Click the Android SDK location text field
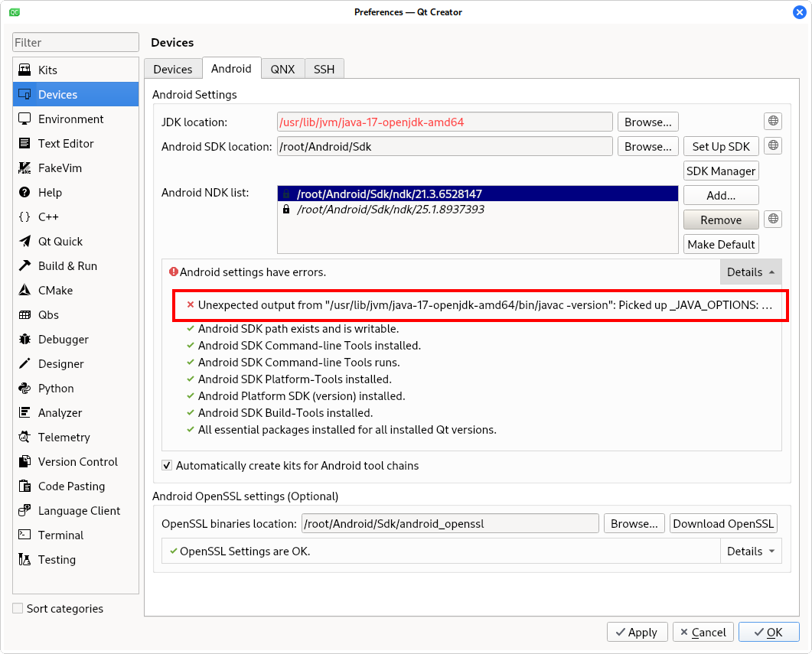The height and width of the screenshot is (654, 812). click(444, 146)
